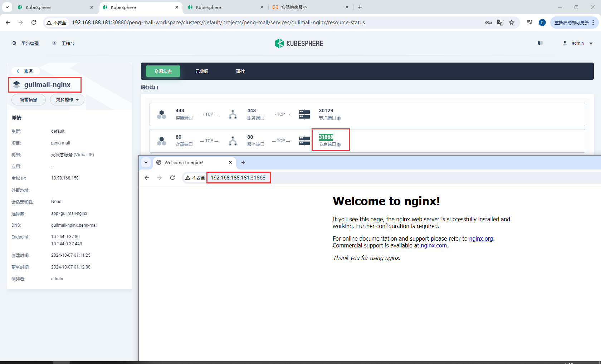Open the password key icon in address bar

[489, 23]
